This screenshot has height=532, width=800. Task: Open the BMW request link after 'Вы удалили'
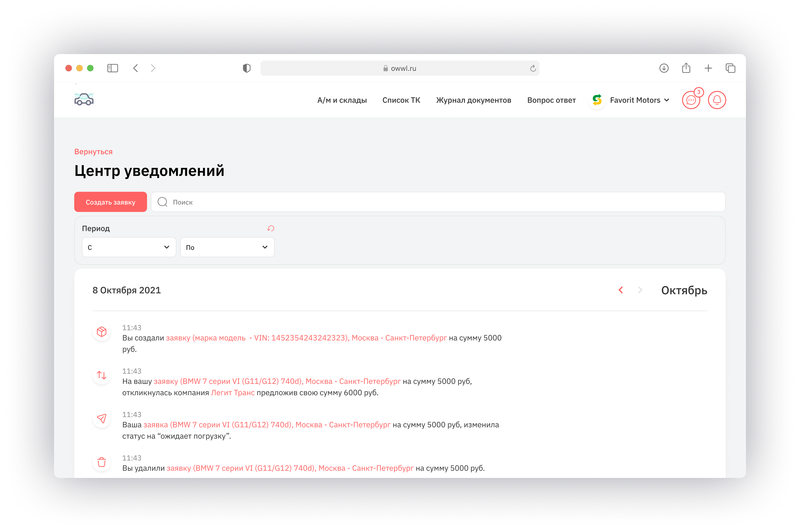[290, 468]
